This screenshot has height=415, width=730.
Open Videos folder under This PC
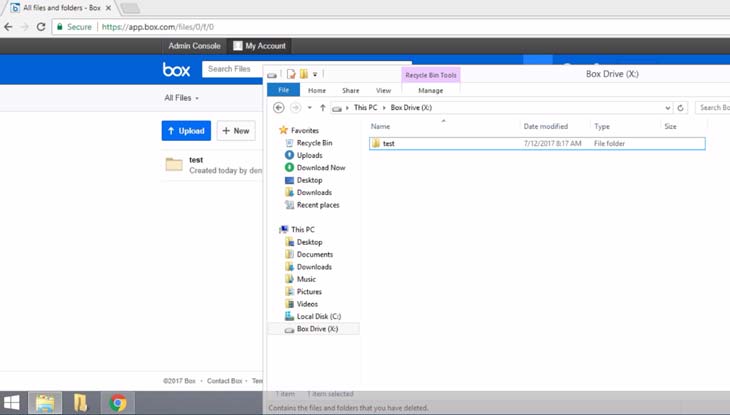(x=307, y=304)
